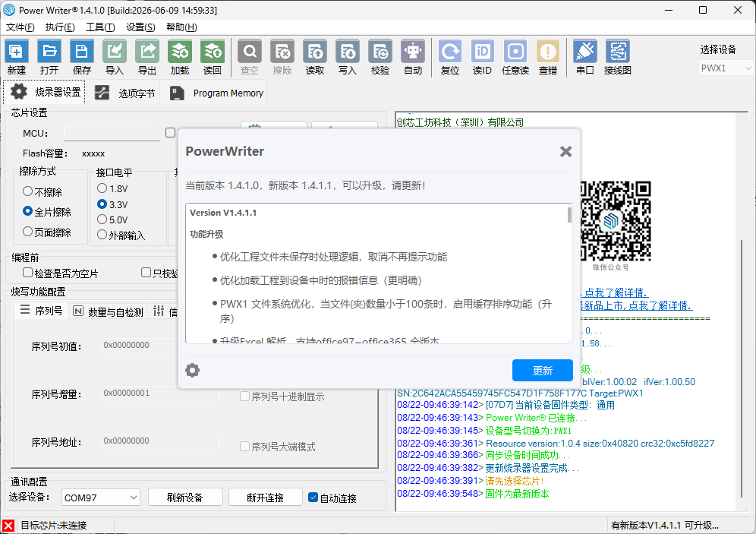Save project using the 保存 icon

click(x=81, y=57)
